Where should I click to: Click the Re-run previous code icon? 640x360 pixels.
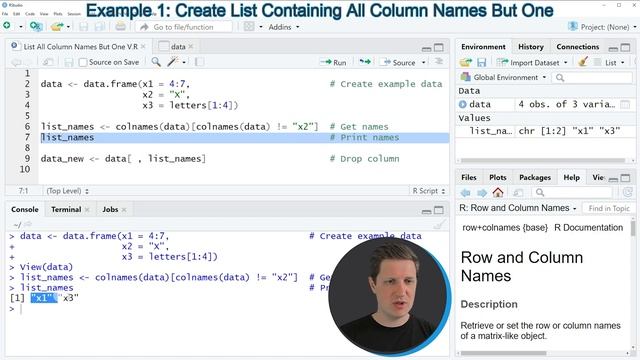point(364,62)
